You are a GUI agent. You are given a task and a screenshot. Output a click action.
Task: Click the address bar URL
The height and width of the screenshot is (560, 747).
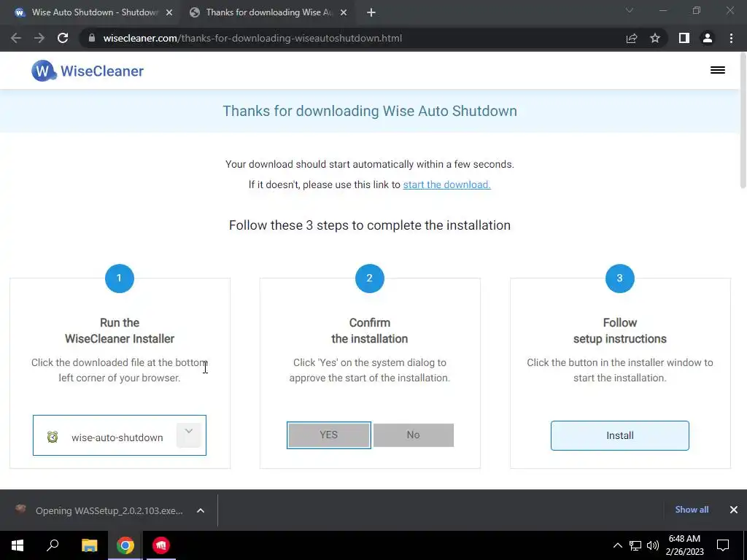coord(252,38)
